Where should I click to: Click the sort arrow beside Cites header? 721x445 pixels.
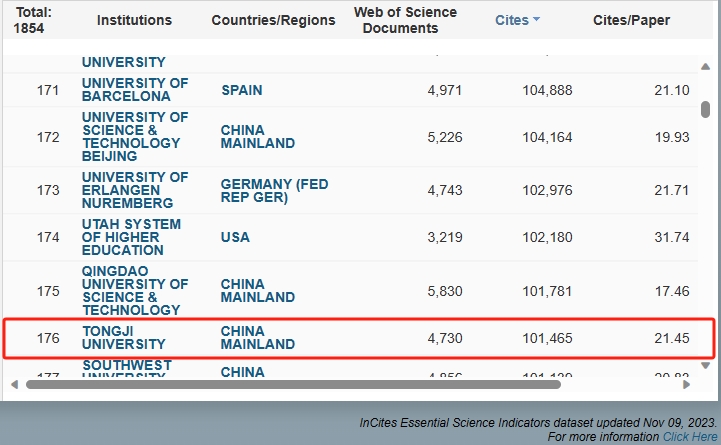point(537,20)
